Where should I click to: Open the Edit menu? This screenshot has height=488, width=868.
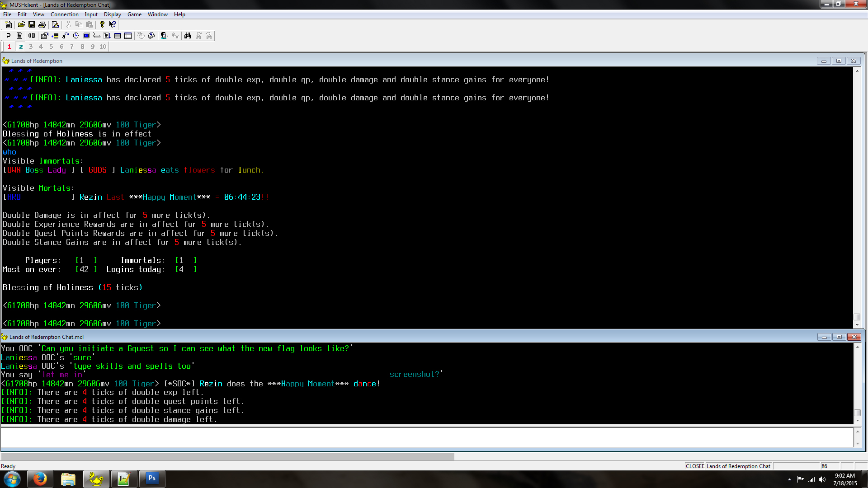pyautogui.click(x=22, y=14)
